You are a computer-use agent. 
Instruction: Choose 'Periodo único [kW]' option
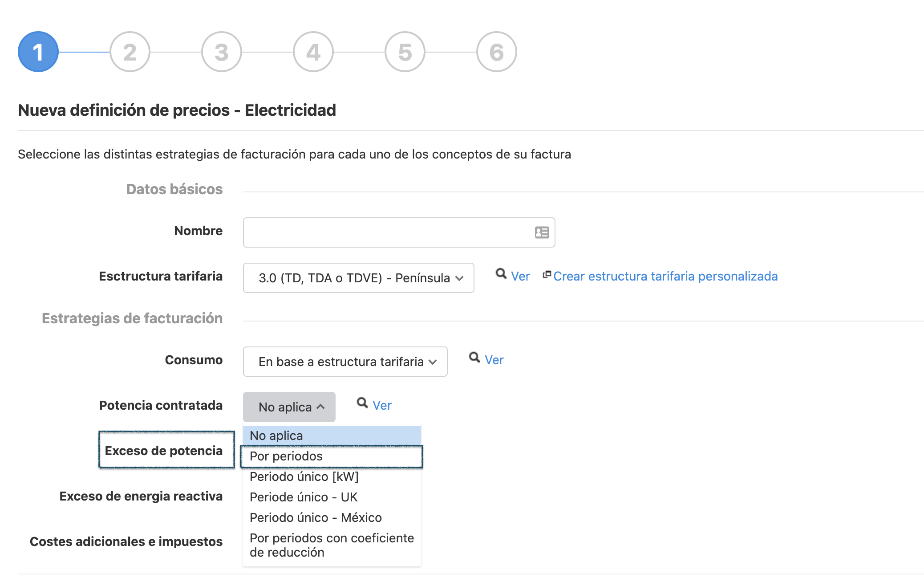[332, 476]
